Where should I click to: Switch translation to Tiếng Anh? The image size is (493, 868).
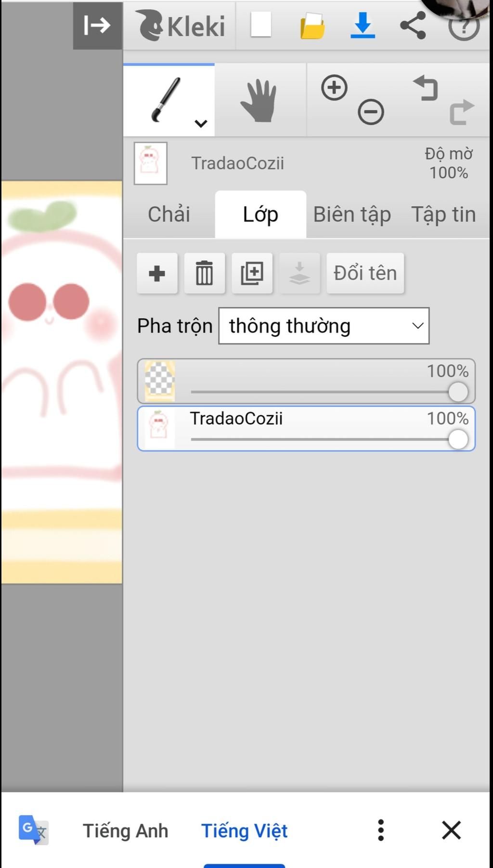(125, 831)
